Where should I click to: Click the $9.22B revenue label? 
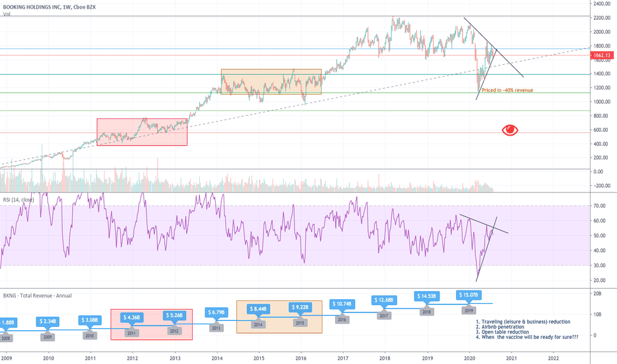coord(301,307)
